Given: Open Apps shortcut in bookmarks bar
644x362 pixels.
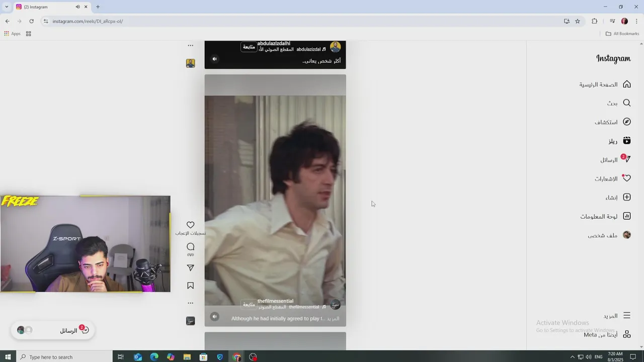Looking at the screenshot, I should click(12, 34).
